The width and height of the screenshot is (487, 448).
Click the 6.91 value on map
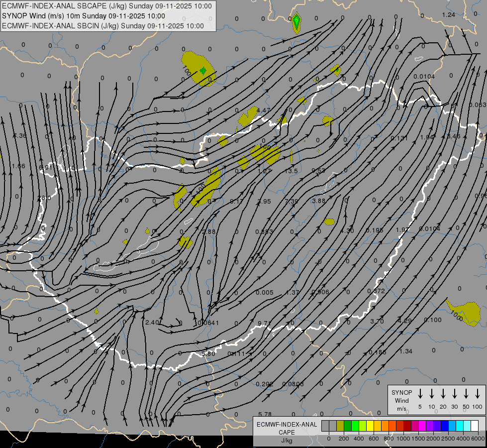[x=46, y=168]
